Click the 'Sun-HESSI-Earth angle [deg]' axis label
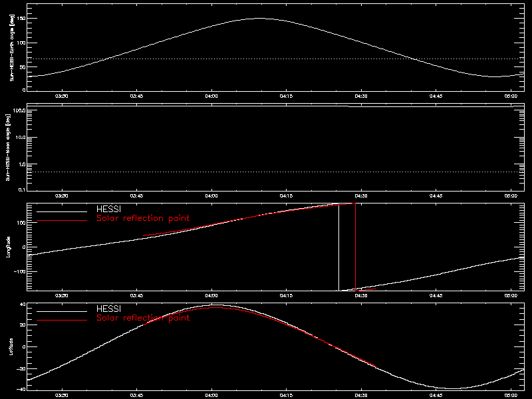532x399 pixels. click(x=12, y=47)
